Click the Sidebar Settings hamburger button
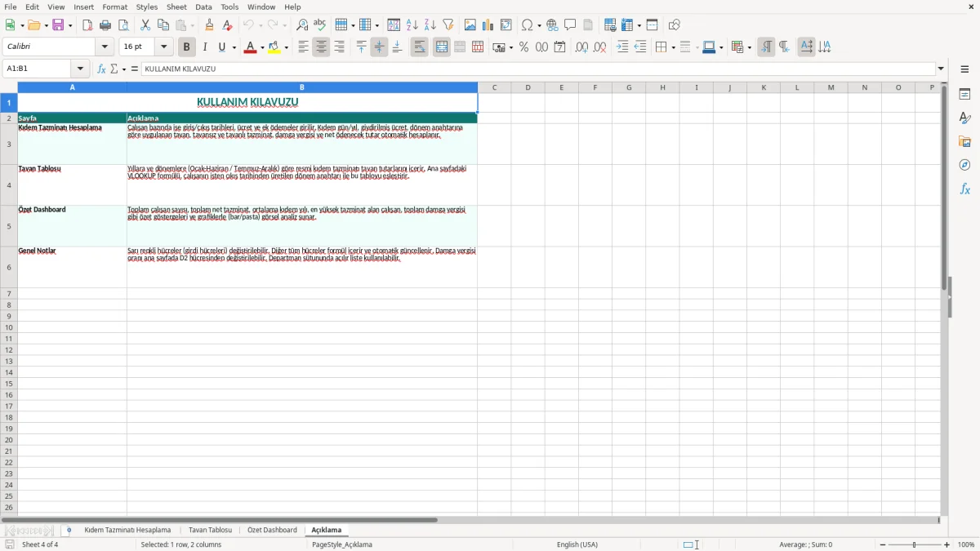The width and height of the screenshot is (980, 551). [964, 69]
